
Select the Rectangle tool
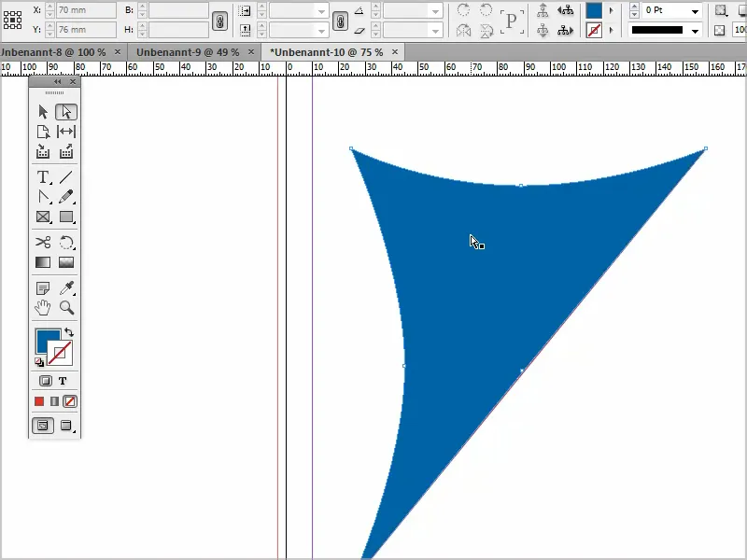point(66,217)
